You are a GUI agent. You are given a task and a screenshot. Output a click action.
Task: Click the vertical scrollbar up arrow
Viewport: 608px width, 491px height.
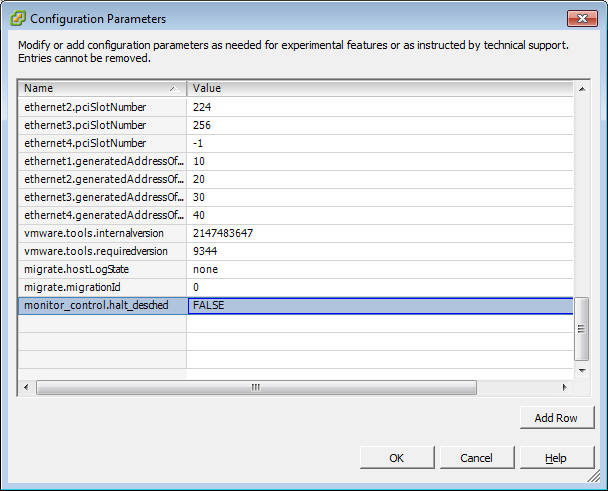(582, 89)
